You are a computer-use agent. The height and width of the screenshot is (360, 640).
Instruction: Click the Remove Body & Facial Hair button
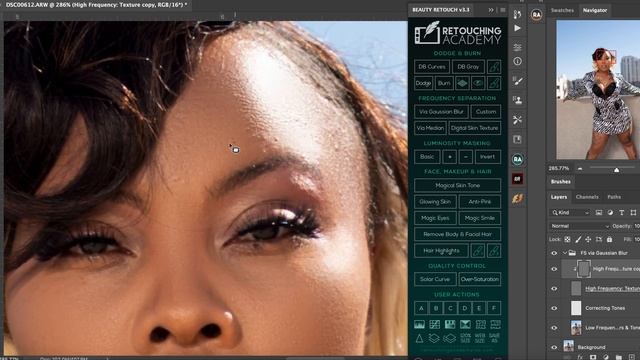(458, 234)
